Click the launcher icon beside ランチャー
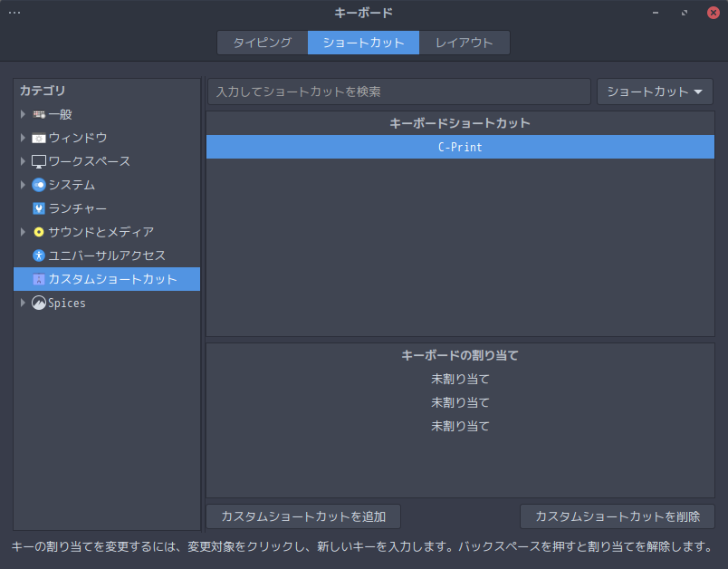The image size is (728, 569). [39, 208]
